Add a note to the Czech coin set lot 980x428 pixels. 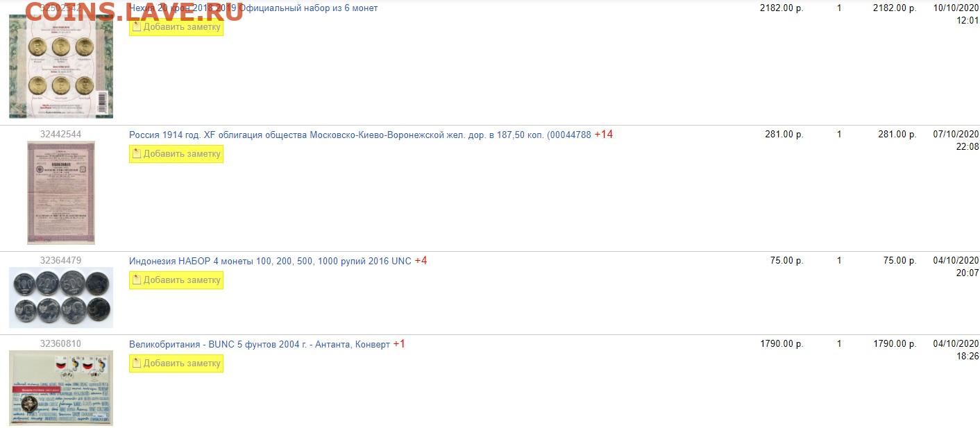176,27
